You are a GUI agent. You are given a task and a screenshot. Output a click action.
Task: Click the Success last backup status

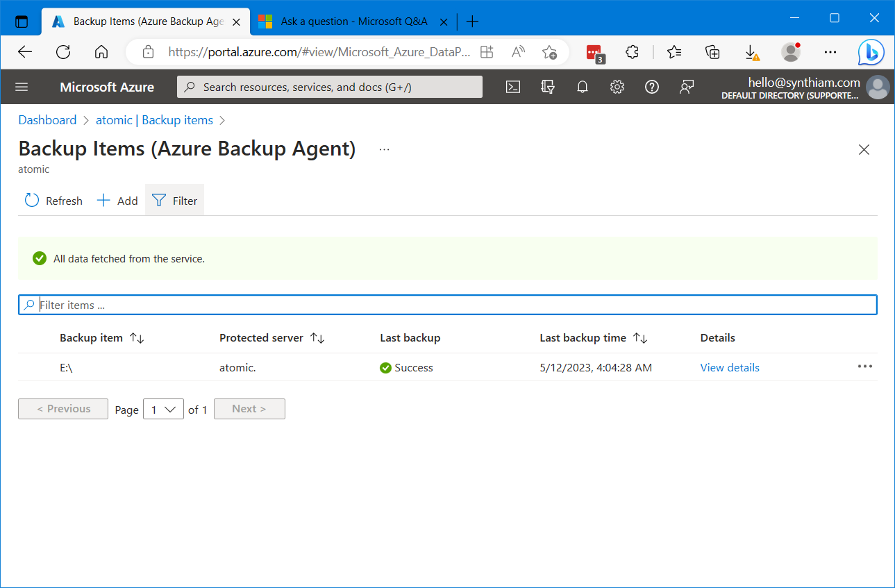[406, 368]
